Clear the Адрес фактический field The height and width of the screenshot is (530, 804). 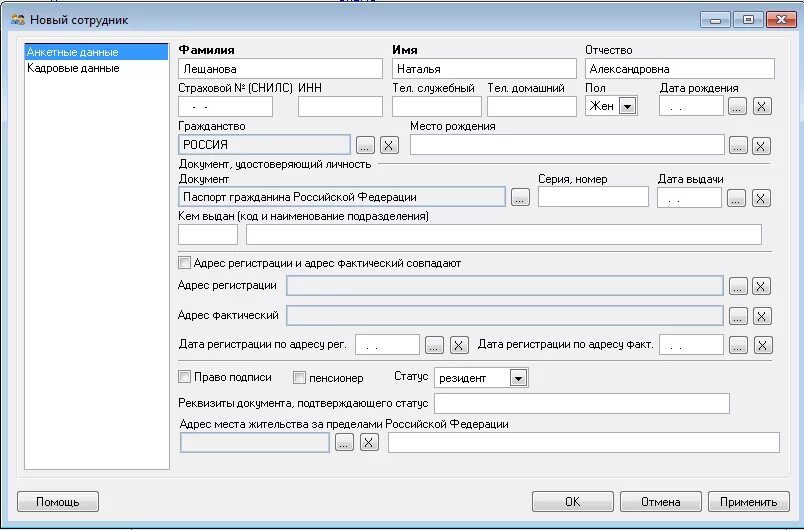761,316
